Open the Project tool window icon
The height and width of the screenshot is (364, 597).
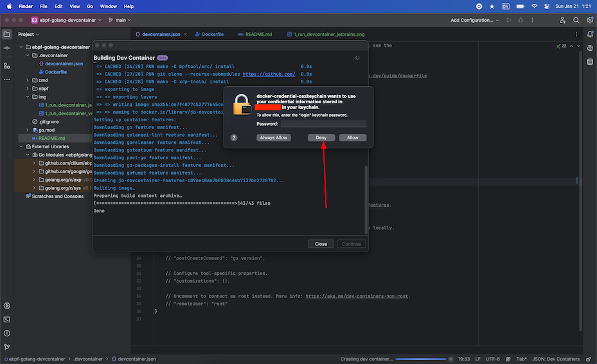pyautogui.click(x=7, y=34)
